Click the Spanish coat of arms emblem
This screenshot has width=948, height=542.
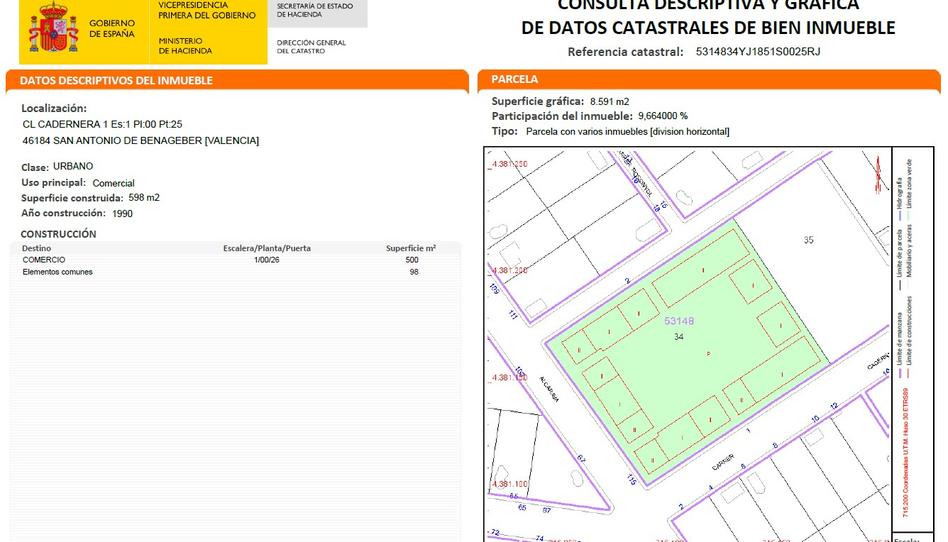point(52,28)
